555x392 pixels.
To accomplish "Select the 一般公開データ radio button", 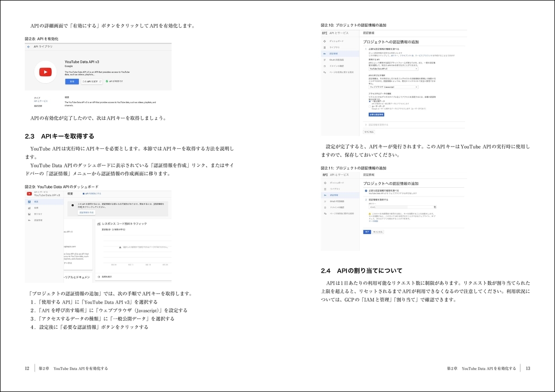I will (369, 102).
